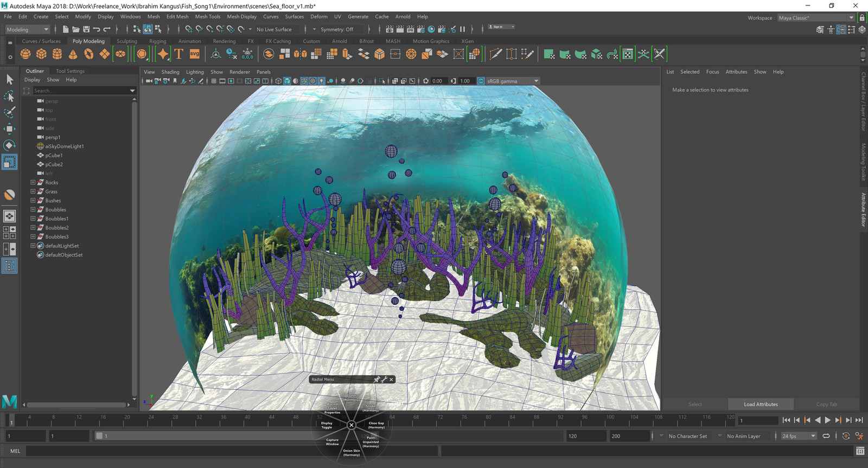Click the Save Scene icon
Viewport: 868px width, 468px height.
point(86,29)
